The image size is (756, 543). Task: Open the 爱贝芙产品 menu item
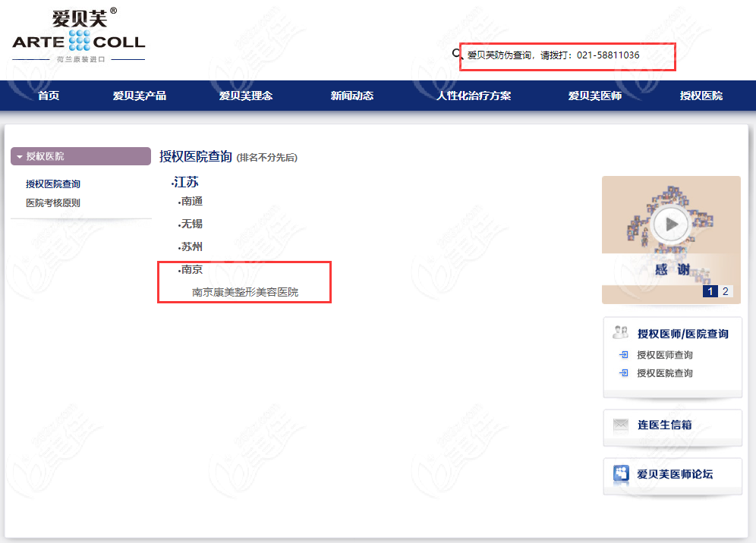click(x=140, y=96)
